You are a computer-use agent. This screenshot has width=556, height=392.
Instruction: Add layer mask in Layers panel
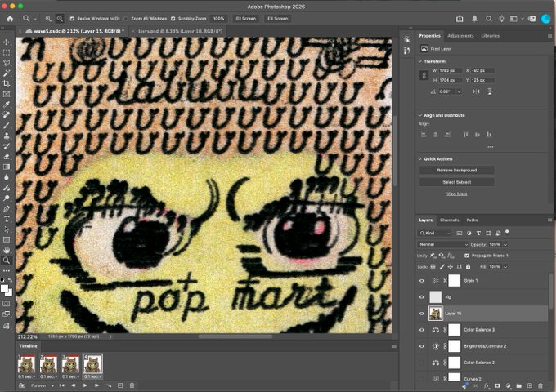tap(497, 385)
